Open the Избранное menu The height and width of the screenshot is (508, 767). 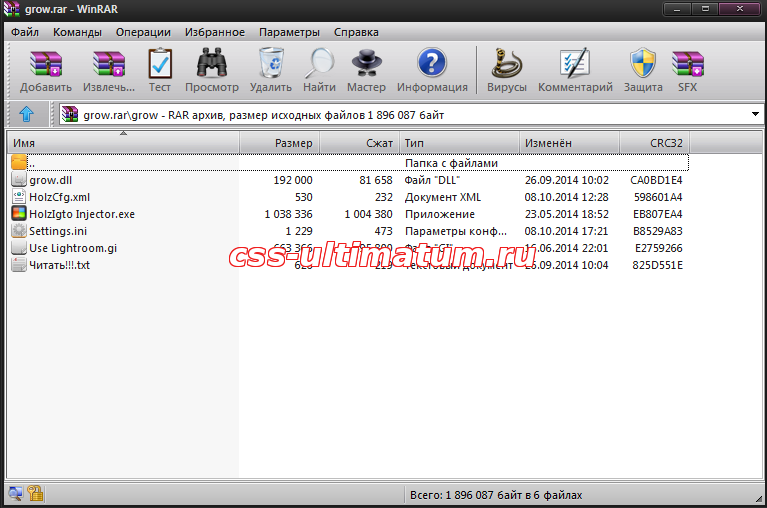click(215, 32)
